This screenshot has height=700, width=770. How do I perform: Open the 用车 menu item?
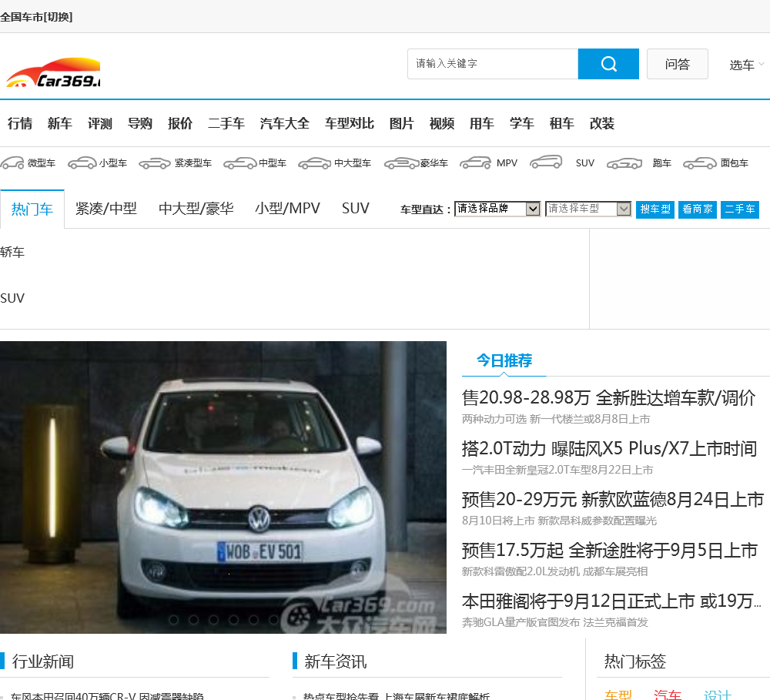(x=482, y=123)
